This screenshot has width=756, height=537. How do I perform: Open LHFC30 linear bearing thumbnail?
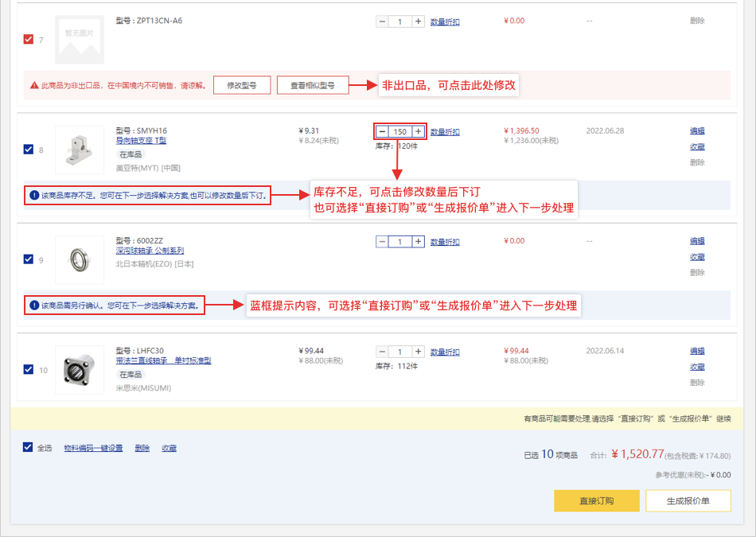tap(80, 369)
